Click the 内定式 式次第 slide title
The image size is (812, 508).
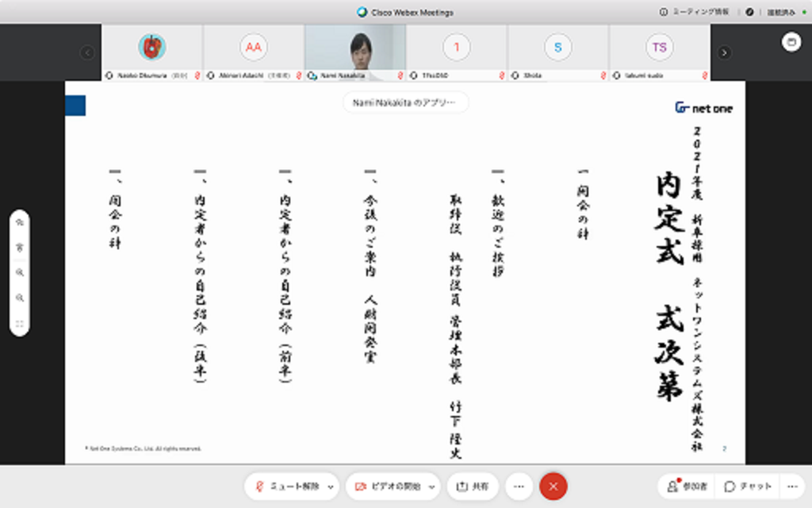pos(669,287)
